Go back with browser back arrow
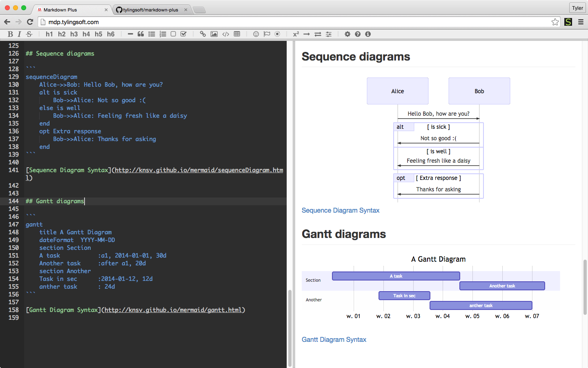This screenshot has width=588, height=368. point(7,22)
